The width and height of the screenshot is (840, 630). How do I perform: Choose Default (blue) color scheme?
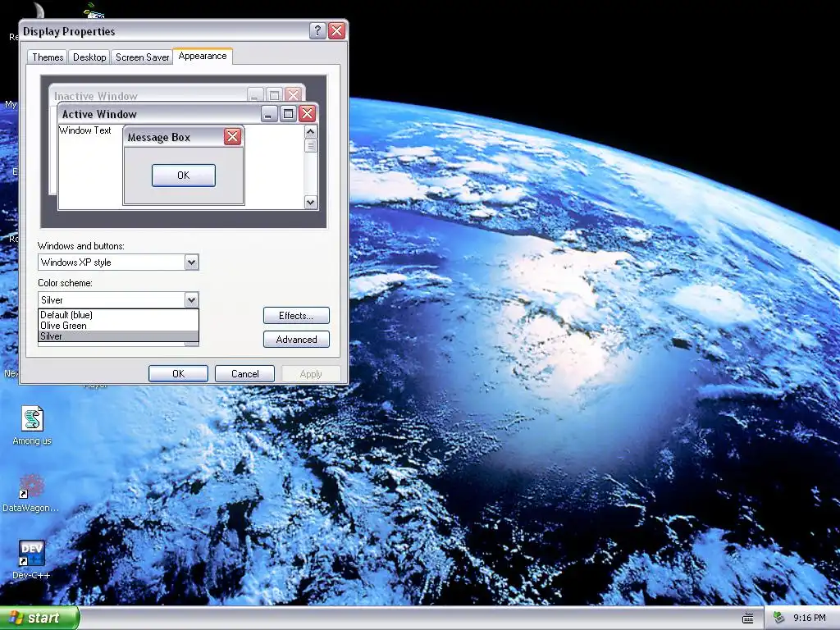(x=118, y=315)
